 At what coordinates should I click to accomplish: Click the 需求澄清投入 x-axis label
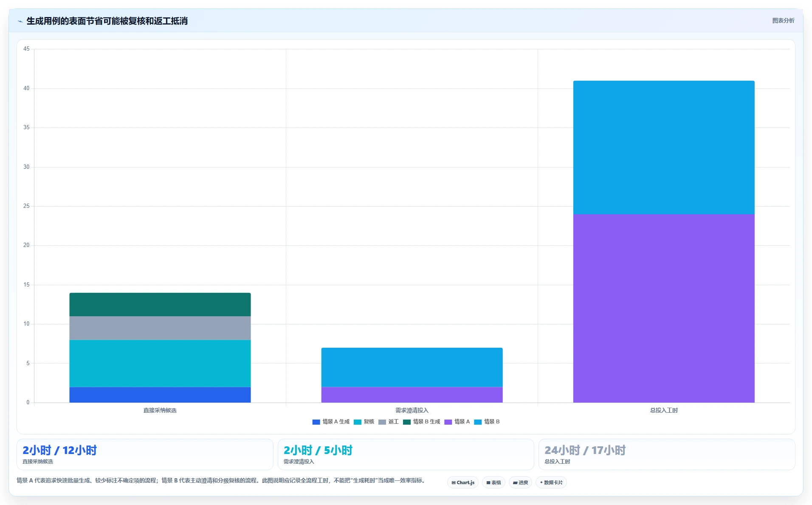point(412,410)
